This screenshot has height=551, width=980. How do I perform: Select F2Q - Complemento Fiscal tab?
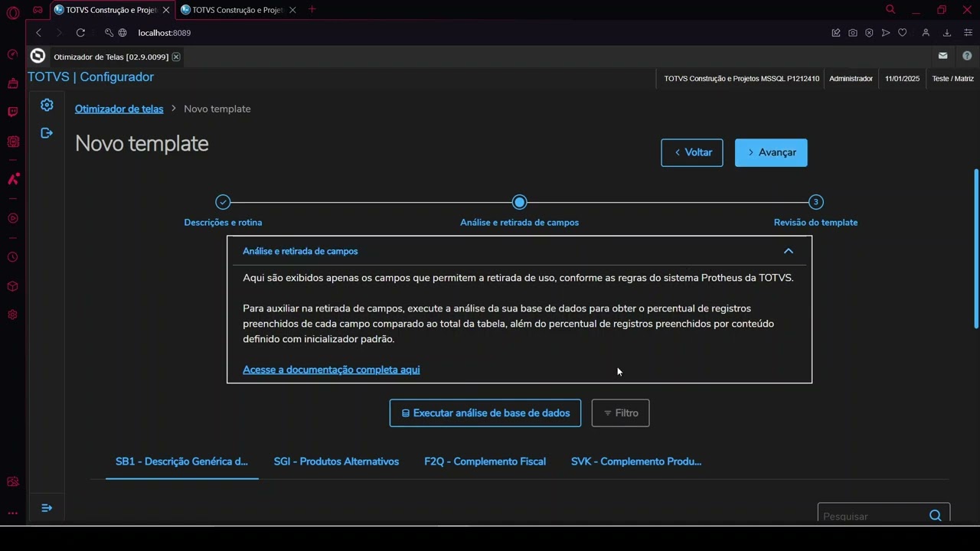click(485, 461)
